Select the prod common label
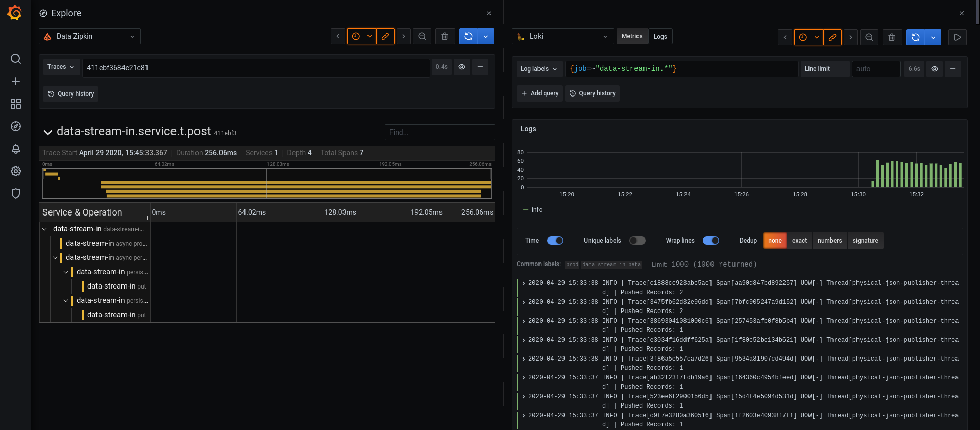 pos(572,265)
